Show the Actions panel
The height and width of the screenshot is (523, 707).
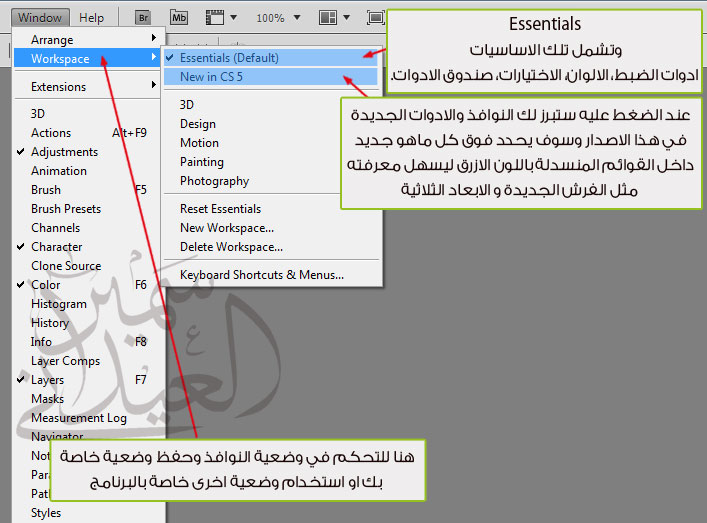pos(89,133)
